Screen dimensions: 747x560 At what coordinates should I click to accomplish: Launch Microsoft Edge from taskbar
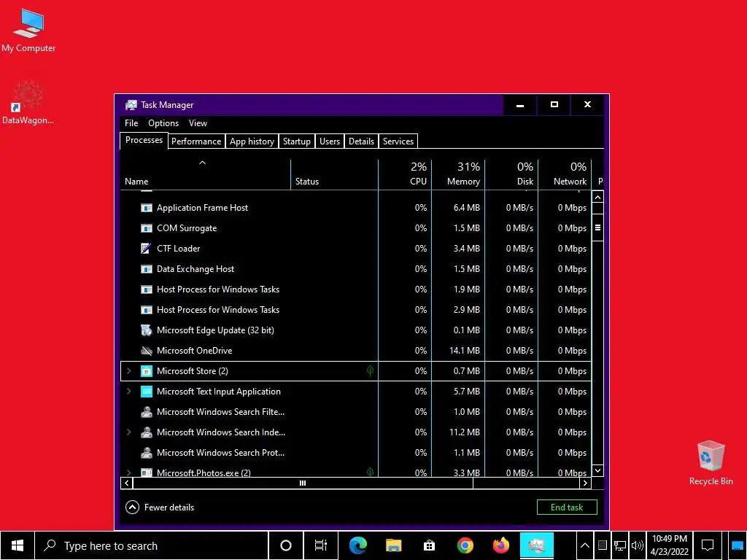[x=357, y=545]
